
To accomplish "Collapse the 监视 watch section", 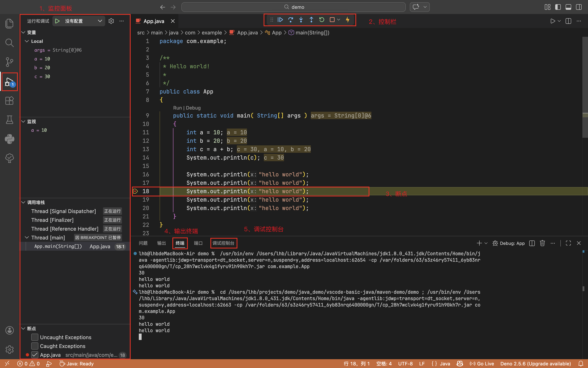I will [x=24, y=121].
